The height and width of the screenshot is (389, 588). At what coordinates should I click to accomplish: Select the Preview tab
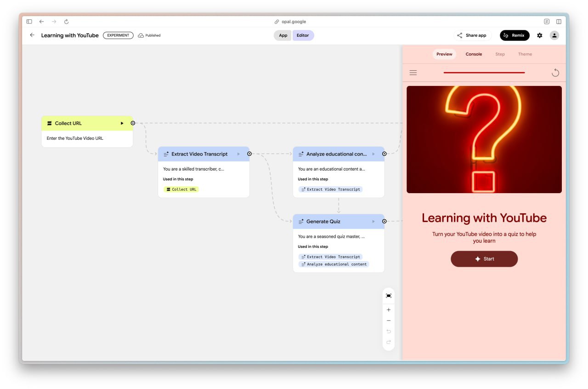pyautogui.click(x=444, y=54)
